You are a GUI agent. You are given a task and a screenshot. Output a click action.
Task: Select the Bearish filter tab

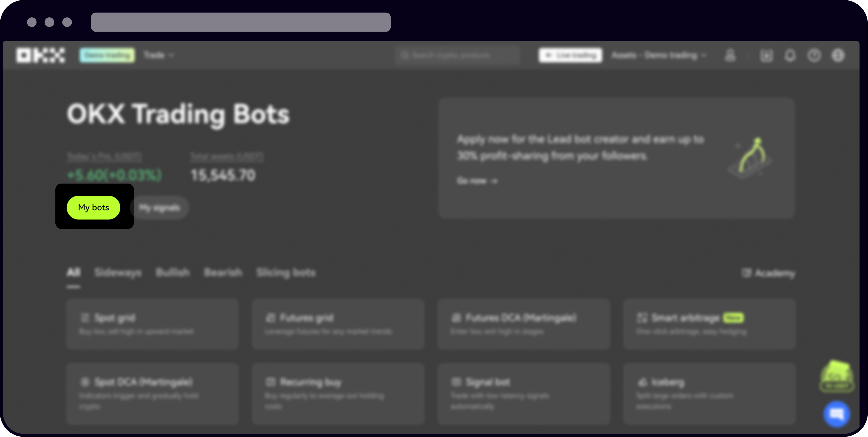click(x=223, y=273)
